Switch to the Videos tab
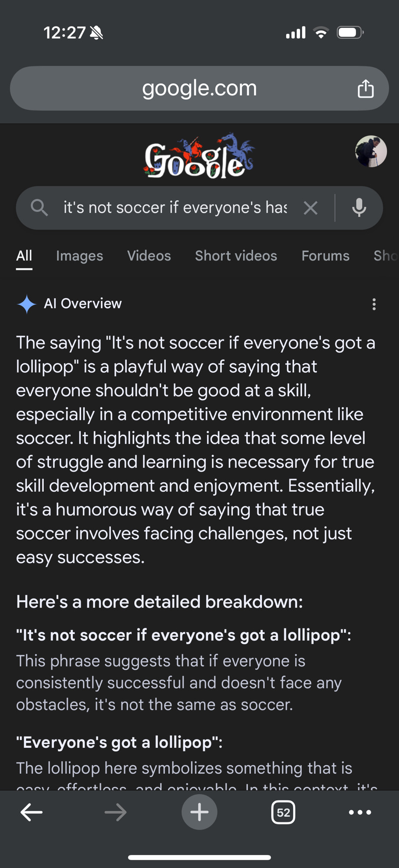 tap(149, 256)
